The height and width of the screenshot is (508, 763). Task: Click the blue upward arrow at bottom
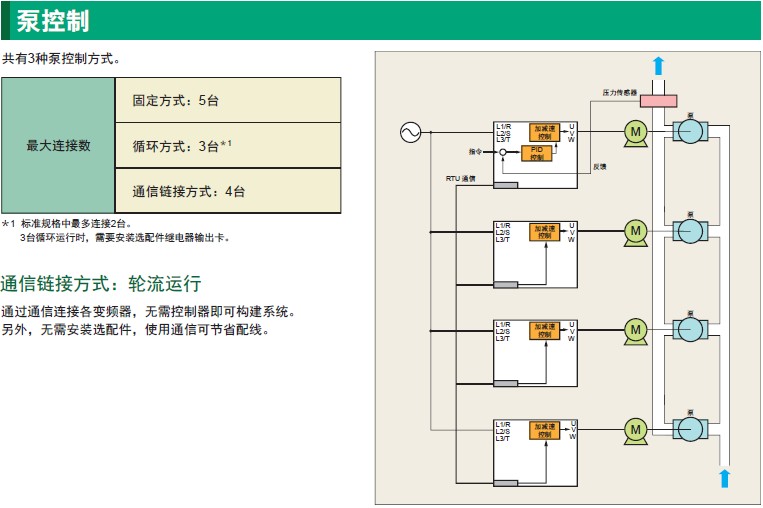pos(725,477)
